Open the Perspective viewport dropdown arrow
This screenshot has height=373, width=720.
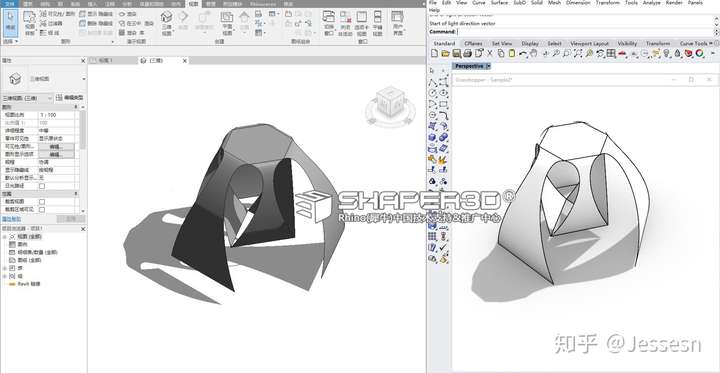click(488, 66)
